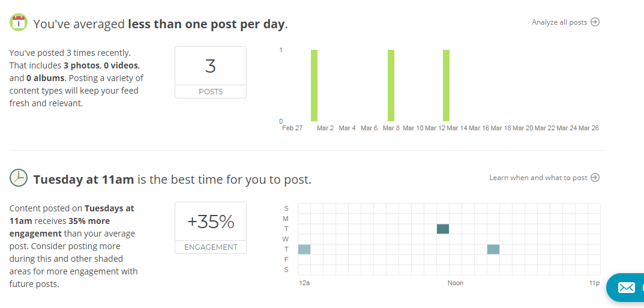Select the +35% ENGAGEMENT stat box

point(211,228)
